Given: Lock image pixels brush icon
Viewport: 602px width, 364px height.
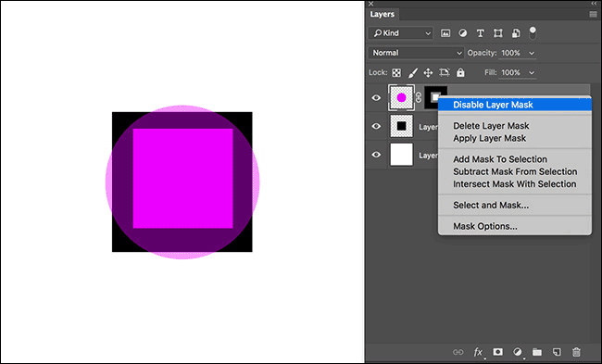Looking at the screenshot, I should point(413,72).
